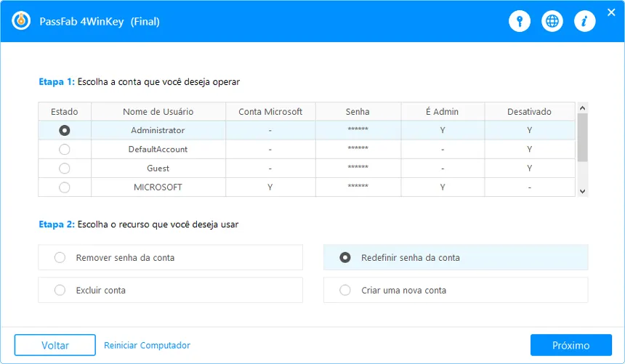This screenshot has width=625, height=364.
Task: Open the info about icon
Action: tap(584, 22)
